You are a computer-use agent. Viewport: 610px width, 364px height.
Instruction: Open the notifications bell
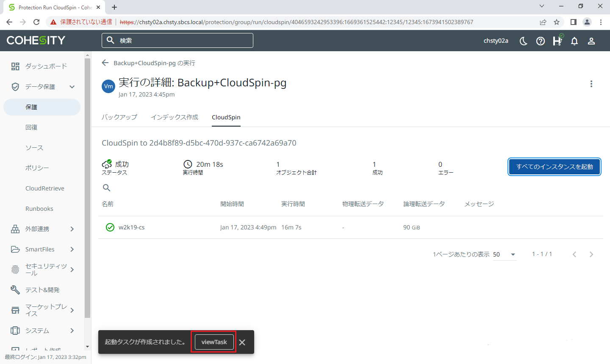[x=574, y=41]
